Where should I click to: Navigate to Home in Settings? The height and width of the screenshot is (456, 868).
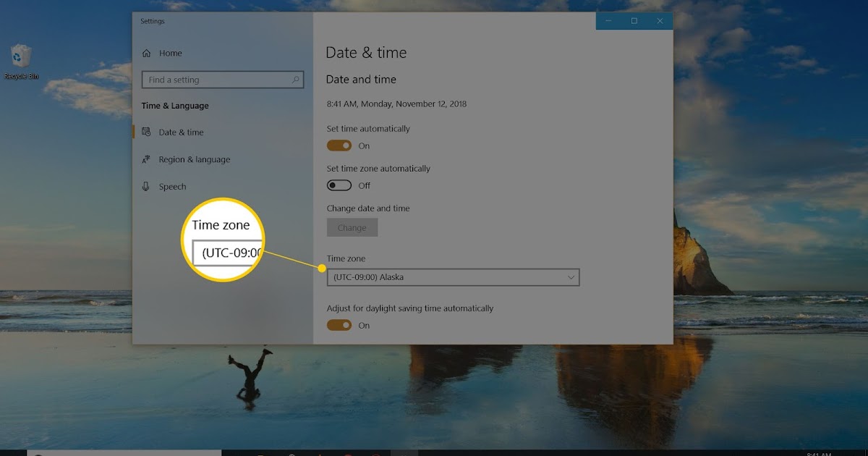[x=171, y=53]
